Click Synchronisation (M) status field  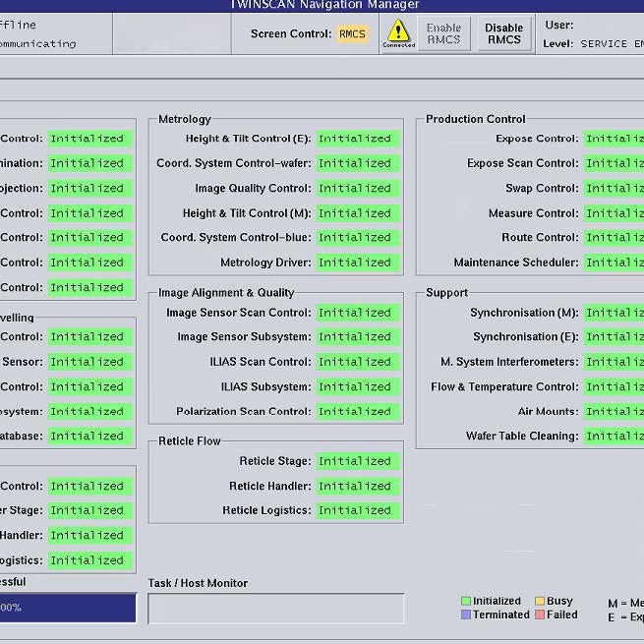tap(614, 313)
